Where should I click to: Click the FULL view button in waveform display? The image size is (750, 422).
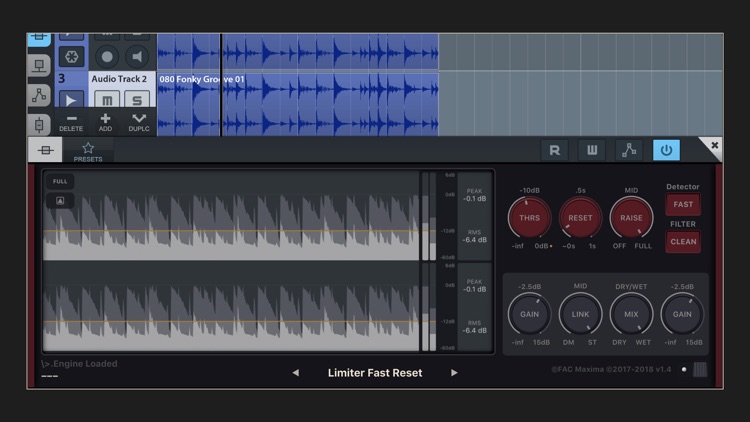tap(60, 181)
